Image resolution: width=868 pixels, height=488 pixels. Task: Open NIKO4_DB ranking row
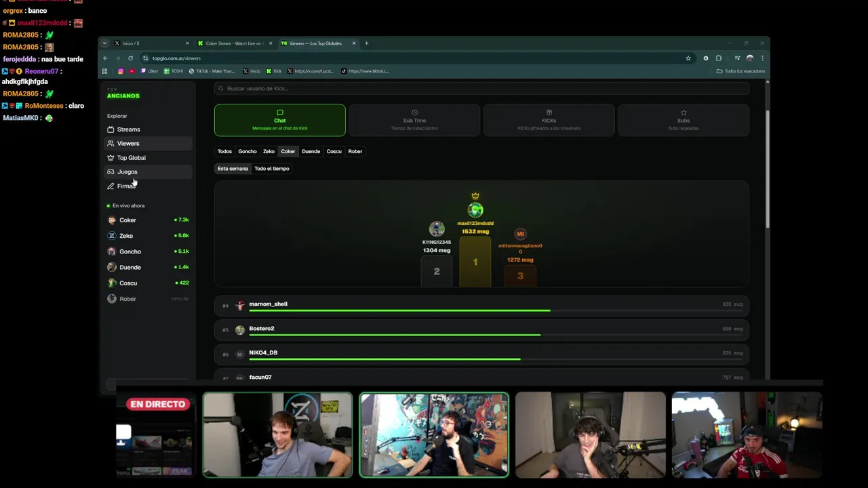coord(481,354)
